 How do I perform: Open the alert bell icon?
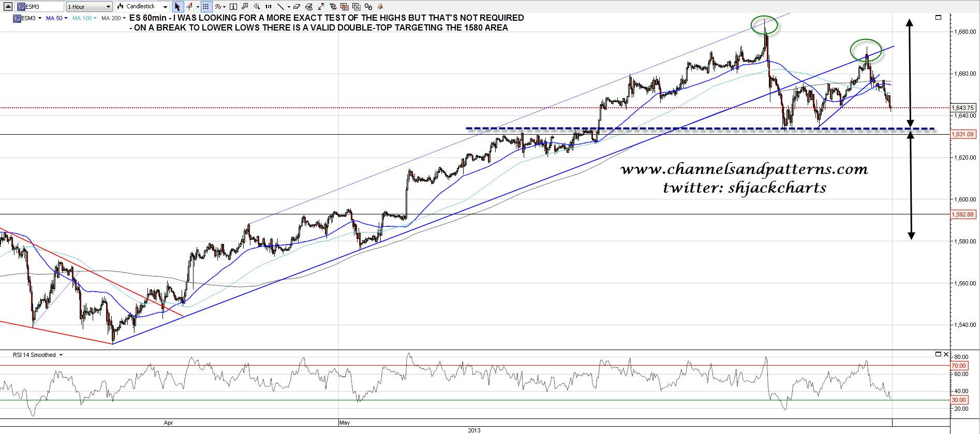[380, 7]
